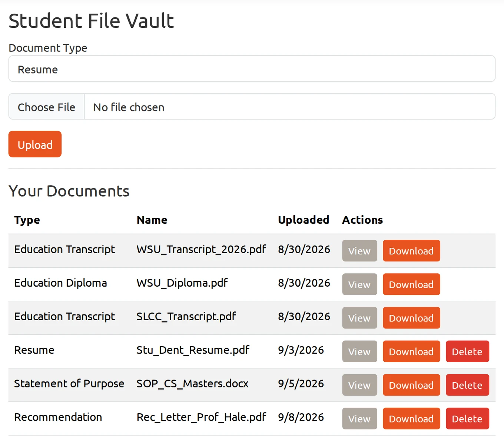
Task: Click the Uploaded column header
Action: click(304, 220)
